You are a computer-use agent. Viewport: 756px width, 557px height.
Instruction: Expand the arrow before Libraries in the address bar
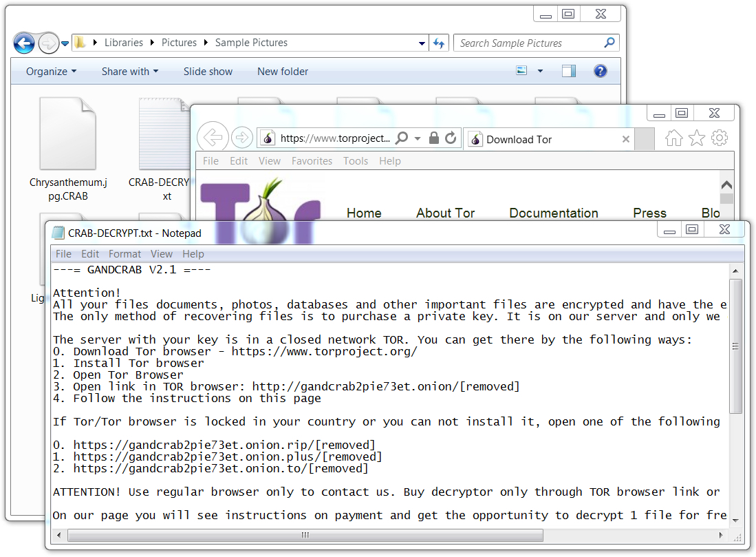pos(95,43)
